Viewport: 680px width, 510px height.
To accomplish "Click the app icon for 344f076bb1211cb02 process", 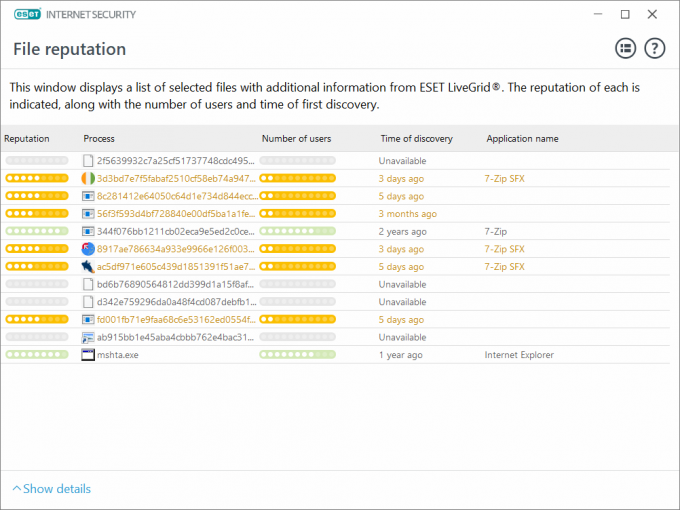I will coord(88,231).
